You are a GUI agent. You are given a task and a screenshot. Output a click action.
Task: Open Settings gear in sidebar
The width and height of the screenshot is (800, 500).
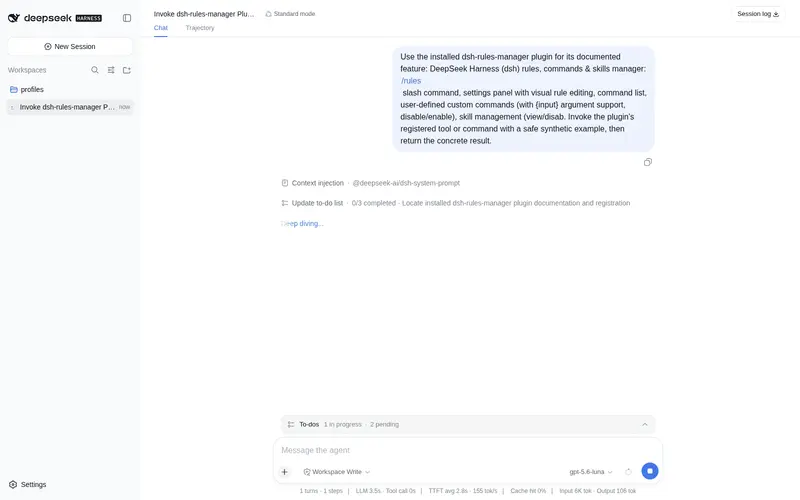tap(28, 484)
